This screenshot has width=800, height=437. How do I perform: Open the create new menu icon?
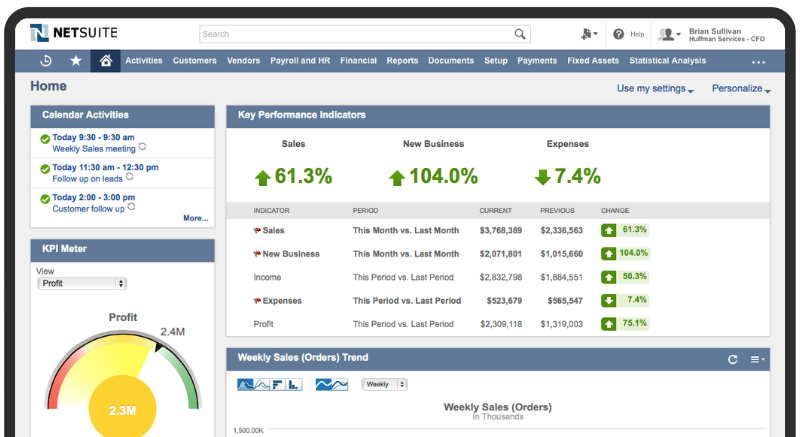click(x=589, y=34)
